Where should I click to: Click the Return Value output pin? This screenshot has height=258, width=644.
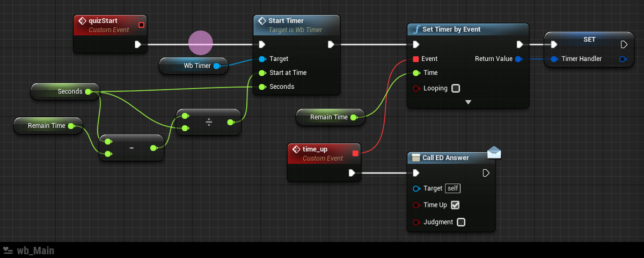(x=518, y=59)
